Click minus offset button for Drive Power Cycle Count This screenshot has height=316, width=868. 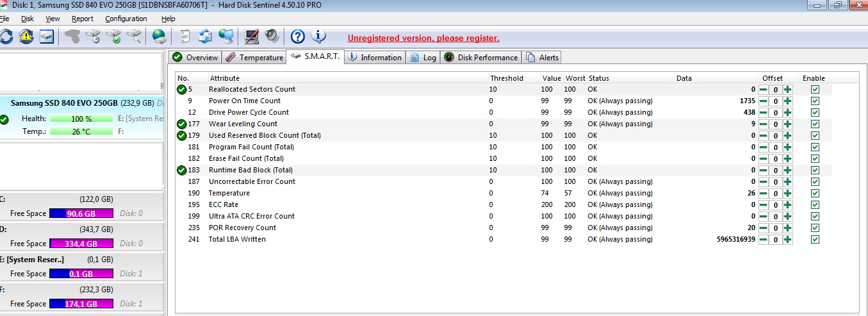(764, 113)
